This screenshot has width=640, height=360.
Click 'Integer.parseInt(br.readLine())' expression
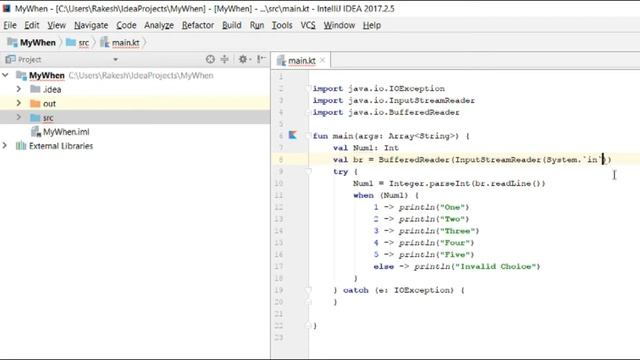tap(467, 184)
